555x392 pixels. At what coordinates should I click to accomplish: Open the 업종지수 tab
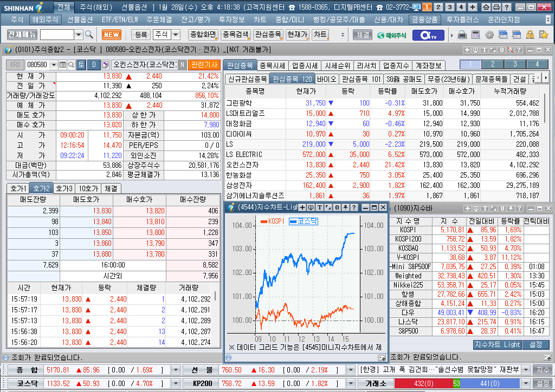click(396, 66)
